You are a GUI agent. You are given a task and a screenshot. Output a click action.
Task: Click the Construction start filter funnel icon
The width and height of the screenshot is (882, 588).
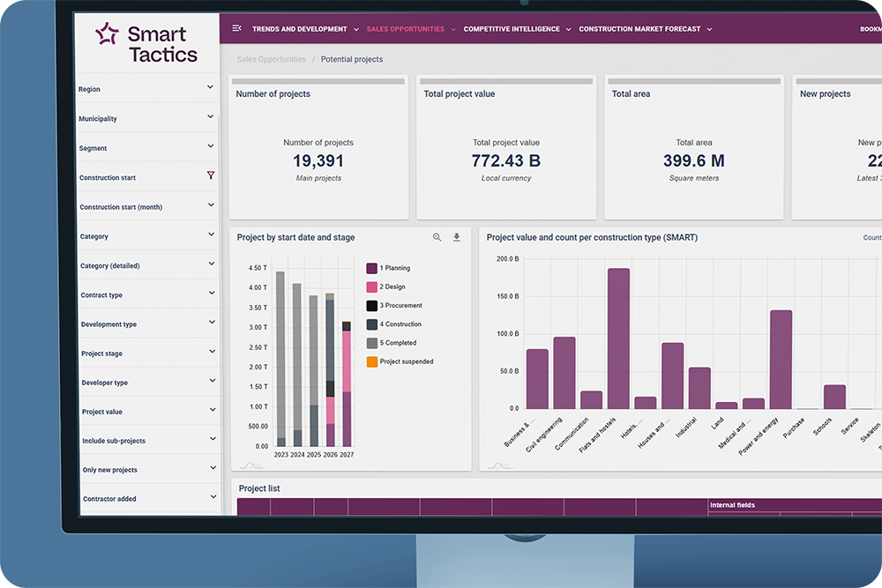pos(211,175)
